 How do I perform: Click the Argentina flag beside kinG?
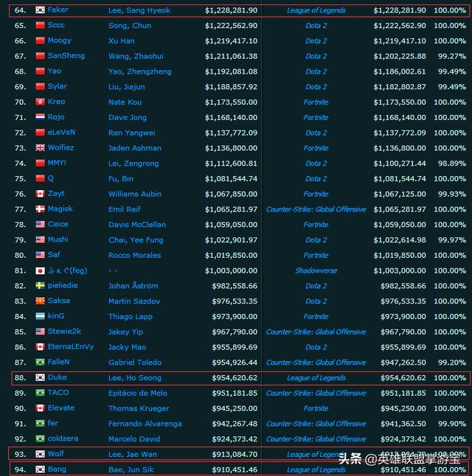click(x=40, y=316)
